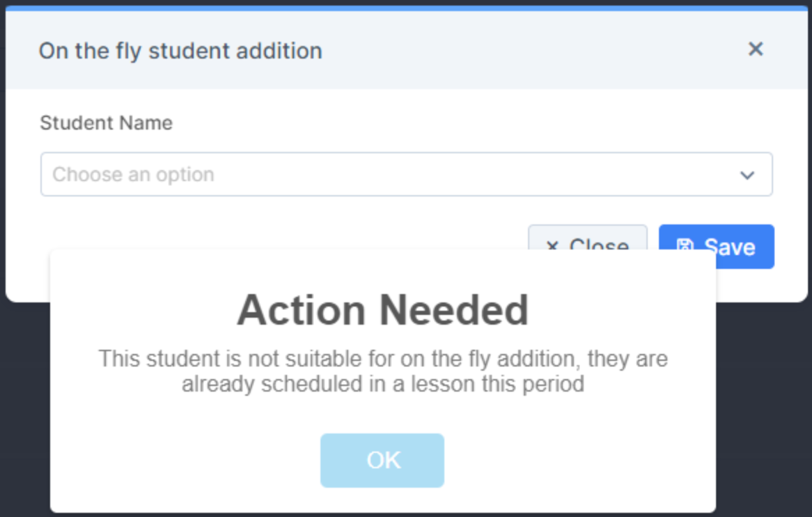The image size is (812, 517).
Task: Click the warning message about scheduled lesson
Action: (x=382, y=371)
